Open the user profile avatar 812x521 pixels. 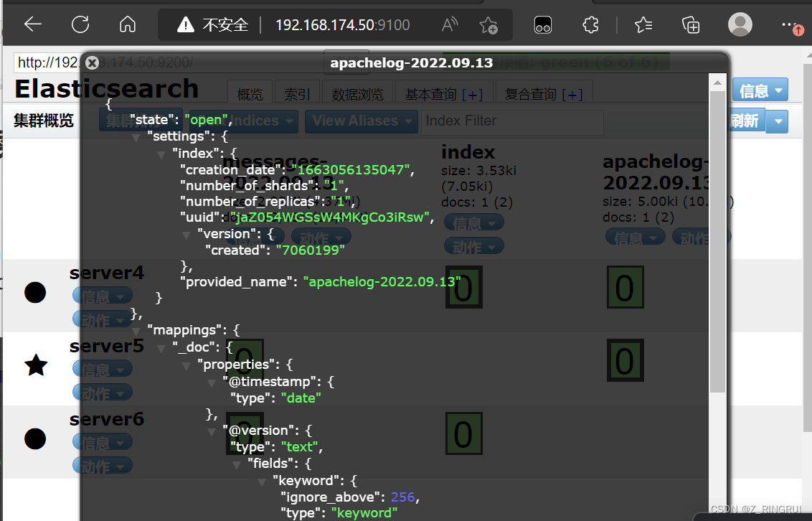point(740,24)
